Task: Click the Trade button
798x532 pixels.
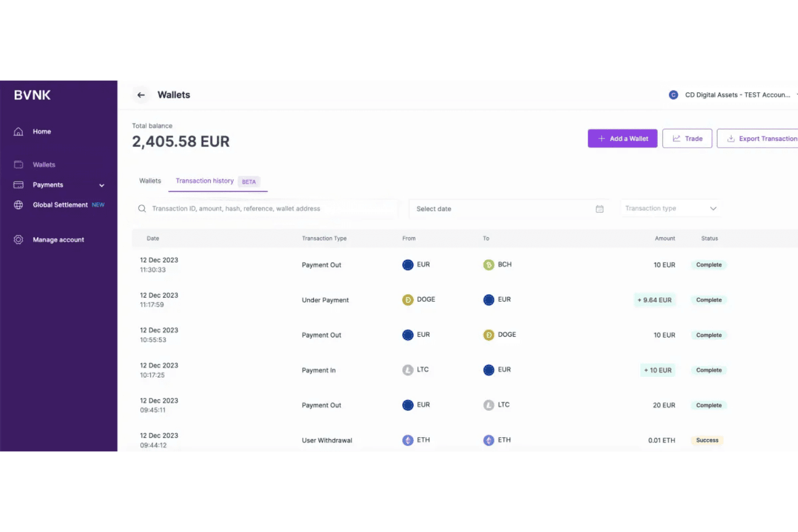Action: click(687, 139)
